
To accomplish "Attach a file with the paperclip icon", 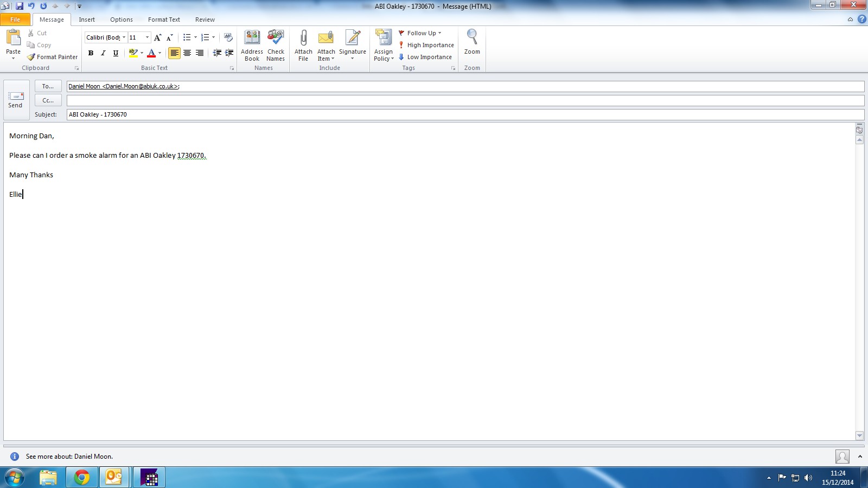I will pos(303,46).
